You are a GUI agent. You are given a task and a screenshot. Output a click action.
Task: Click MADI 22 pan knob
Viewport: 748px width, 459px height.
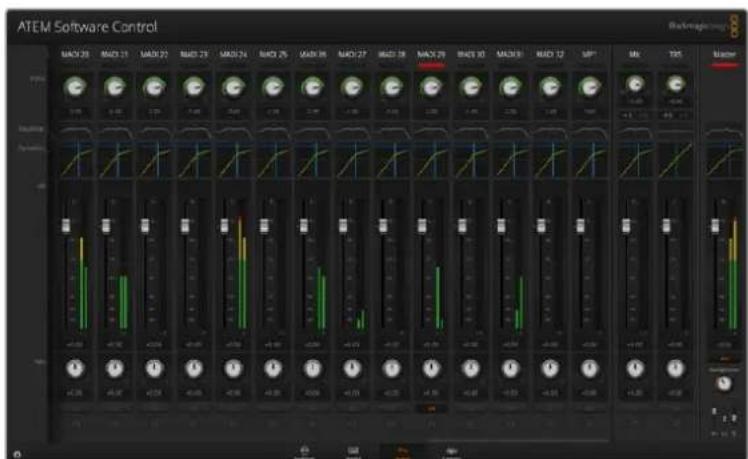pos(154,368)
